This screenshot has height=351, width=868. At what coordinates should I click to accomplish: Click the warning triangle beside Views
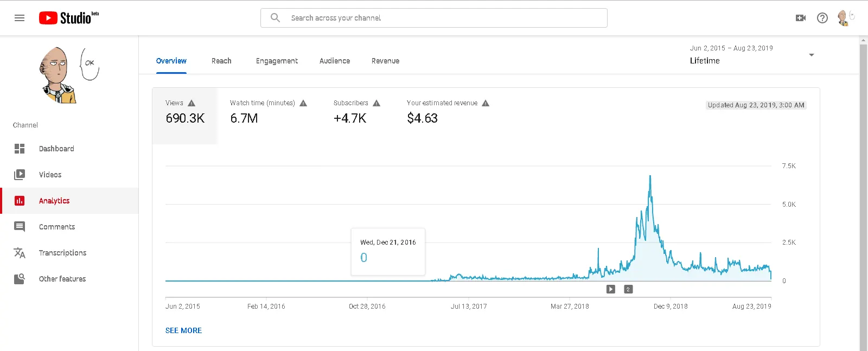coord(192,103)
